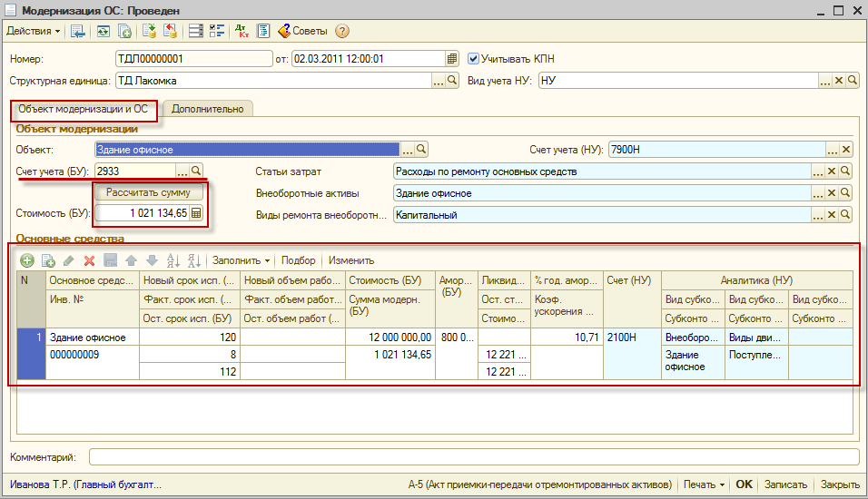
Task: Open magnifier for Статьи затрат field
Action: pyautogui.click(x=845, y=171)
